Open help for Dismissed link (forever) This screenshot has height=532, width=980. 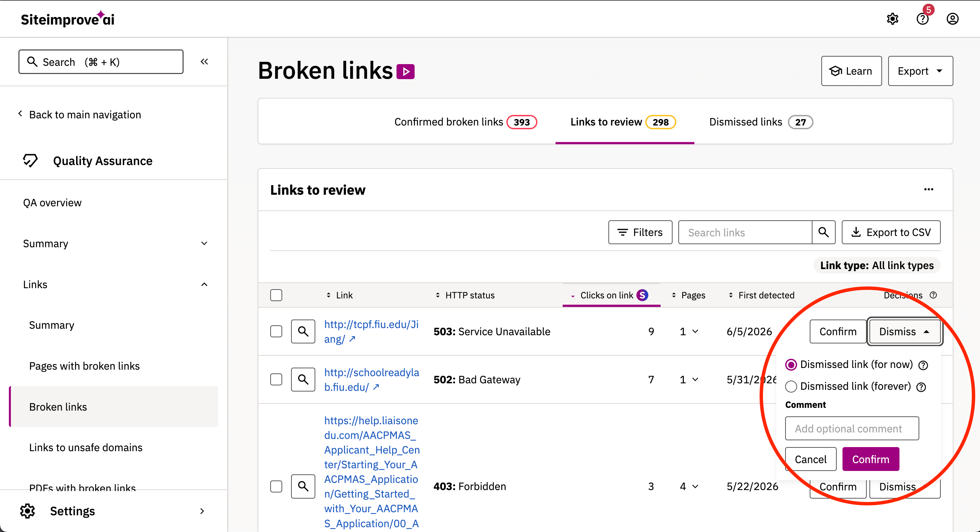point(921,387)
